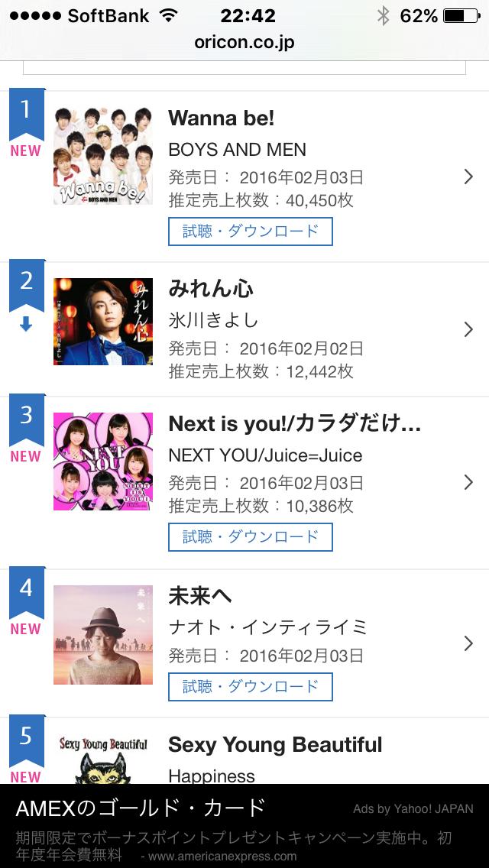489x868 pixels.
Task: Open details chevron for みれん心
Action: [468, 329]
